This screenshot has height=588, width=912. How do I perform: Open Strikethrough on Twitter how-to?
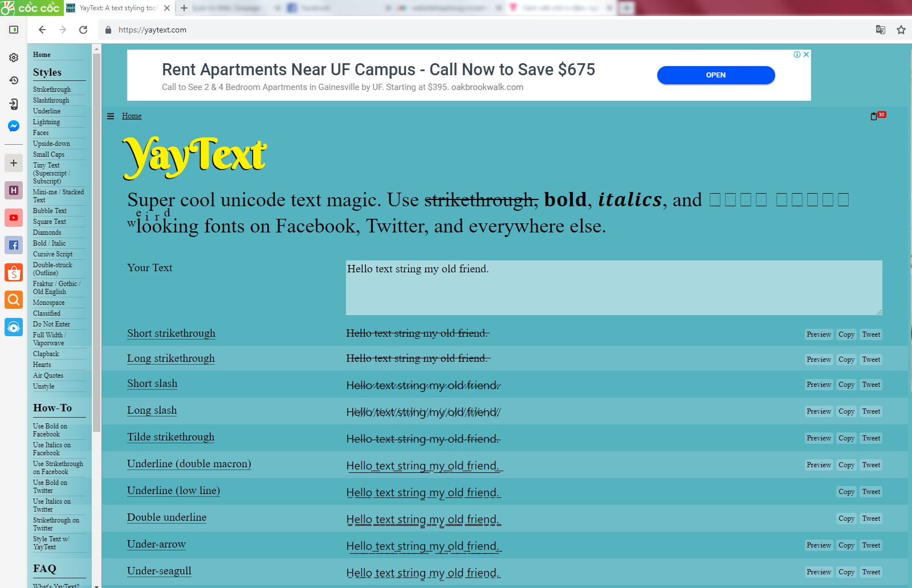point(56,524)
